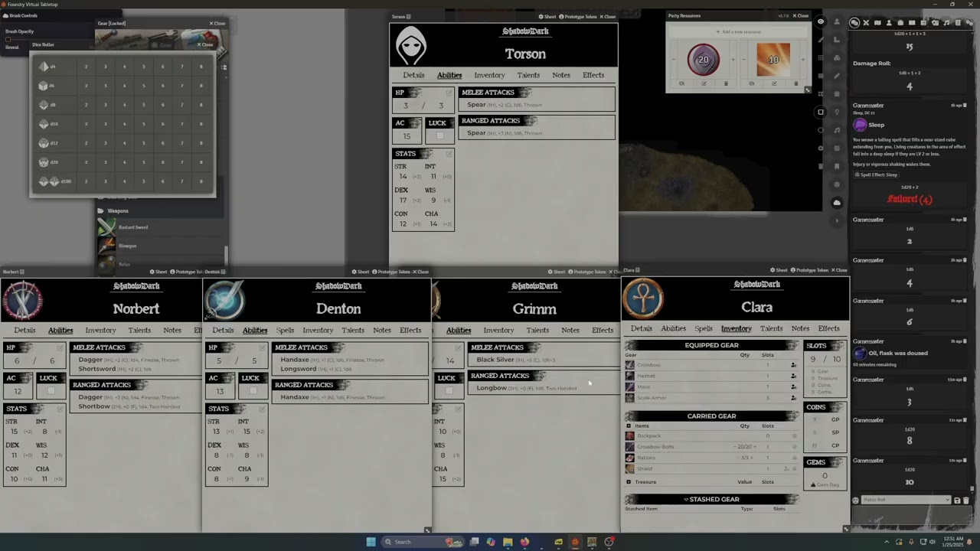Open Torson's Abilities tab
The image size is (980, 551).
449,75
